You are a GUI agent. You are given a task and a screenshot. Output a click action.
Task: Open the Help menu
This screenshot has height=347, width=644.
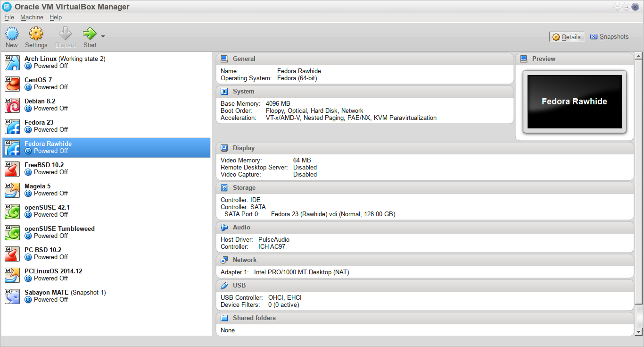click(x=56, y=17)
